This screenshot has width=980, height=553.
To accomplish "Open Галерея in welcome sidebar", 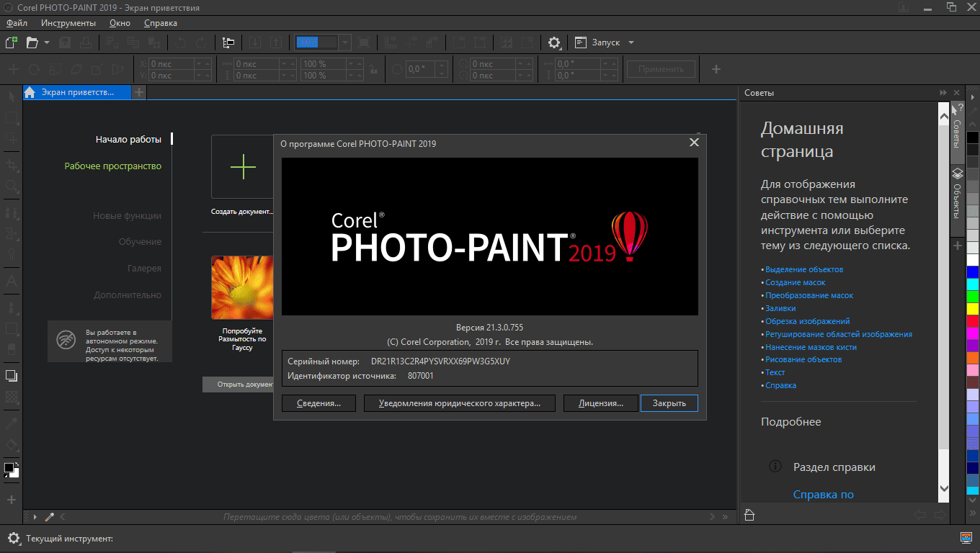I will pyautogui.click(x=144, y=268).
